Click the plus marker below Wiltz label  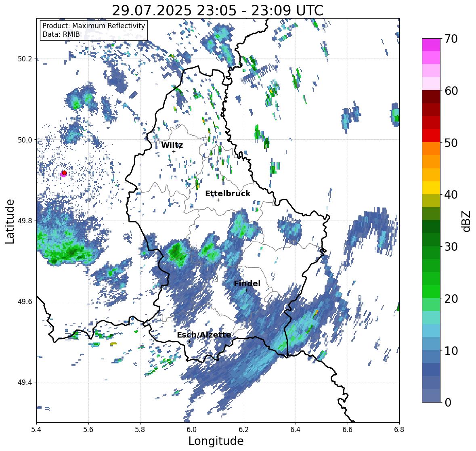174,151
